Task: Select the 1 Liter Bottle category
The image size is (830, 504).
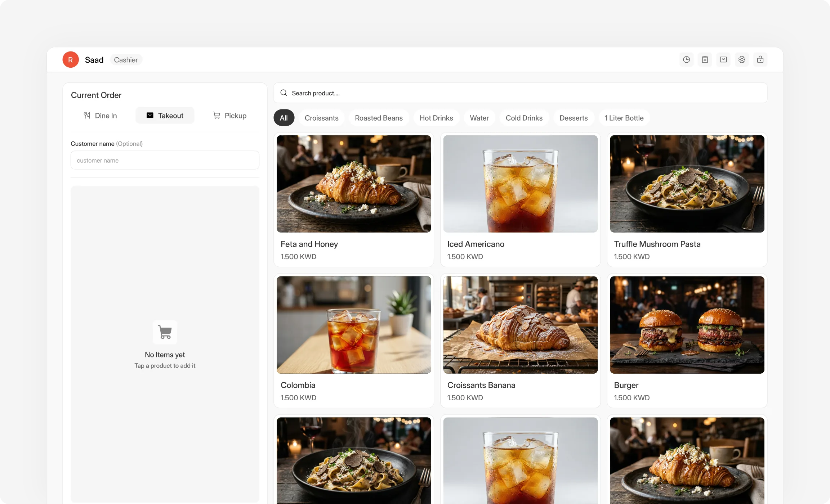Action: (624, 118)
